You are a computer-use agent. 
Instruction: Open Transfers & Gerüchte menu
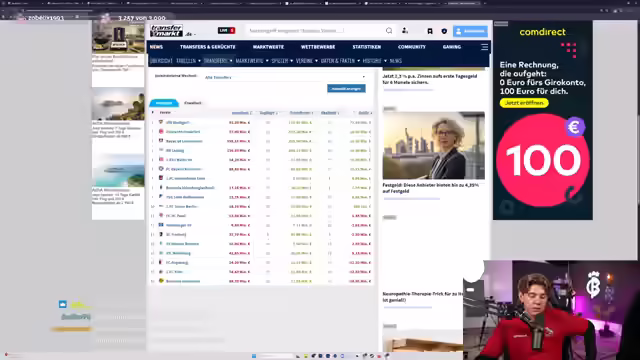(x=208, y=47)
